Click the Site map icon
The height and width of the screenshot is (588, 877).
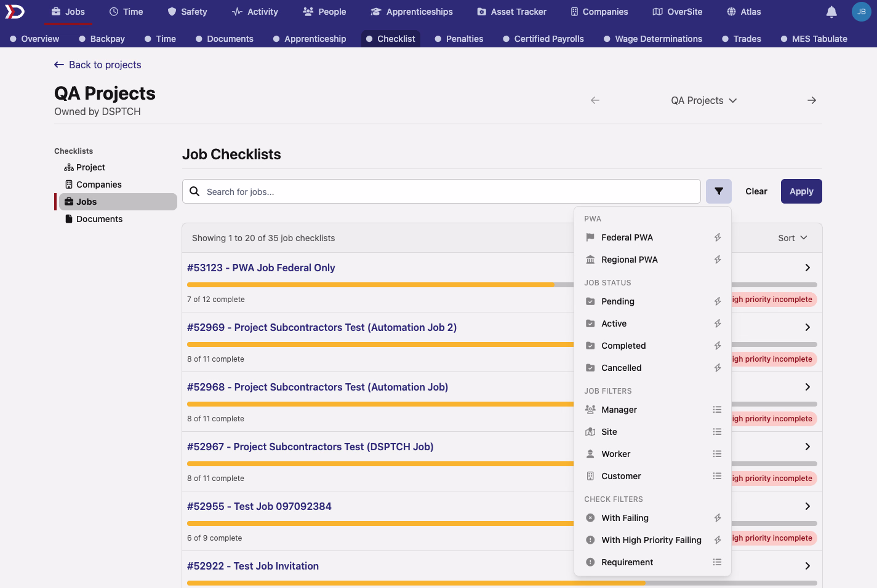pos(590,432)
